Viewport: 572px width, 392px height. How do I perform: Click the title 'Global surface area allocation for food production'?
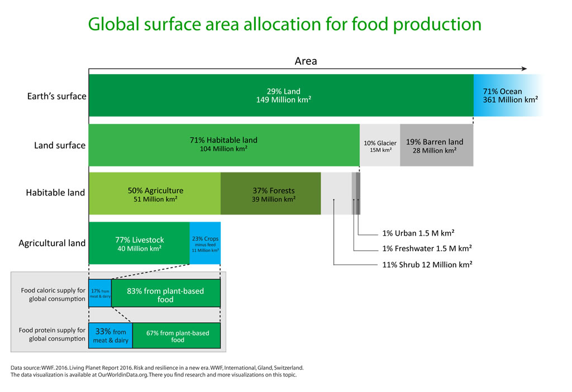[284, 25]
